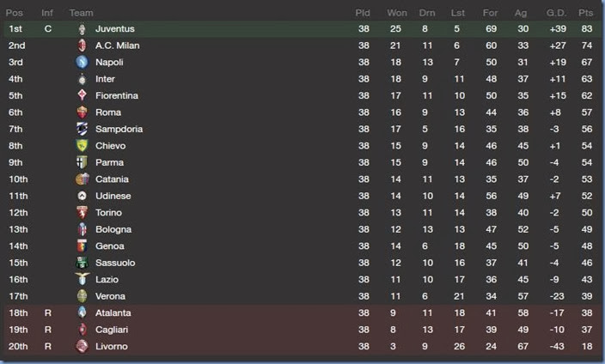Click the Livorno club badge
605x364 pixels.
click(x=82, y=347)
